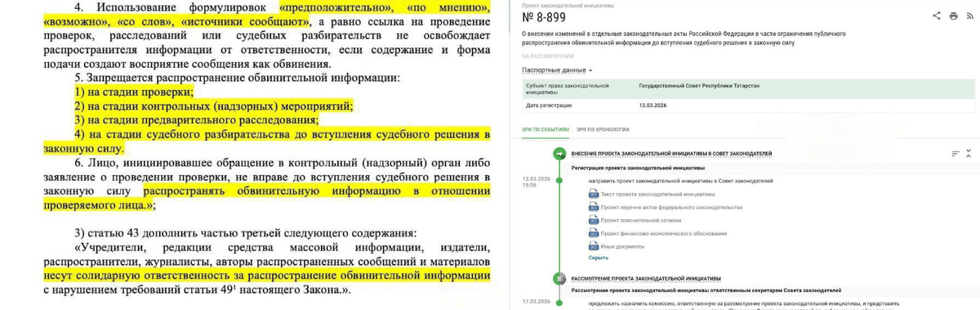Collapse the Паспортные данные section
This screenshot has width=980, height=310.
pyautogui.click(x=557, y=70)
